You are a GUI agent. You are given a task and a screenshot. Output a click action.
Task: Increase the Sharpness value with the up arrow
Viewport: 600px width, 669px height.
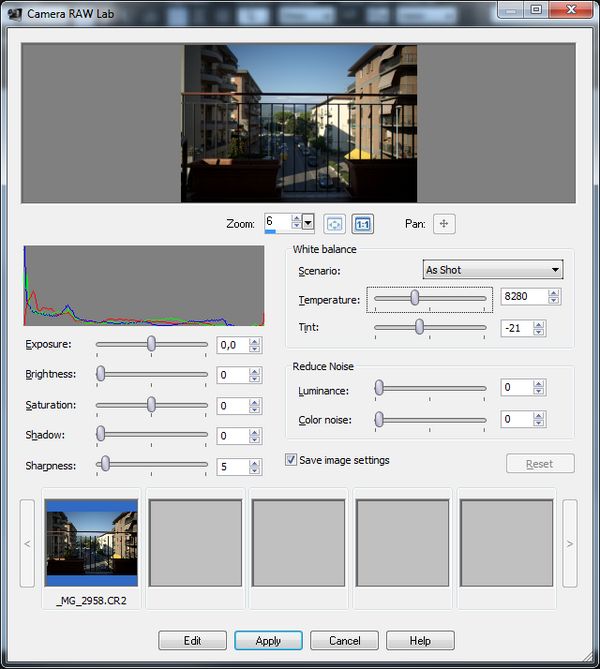(x=255, y=461)
